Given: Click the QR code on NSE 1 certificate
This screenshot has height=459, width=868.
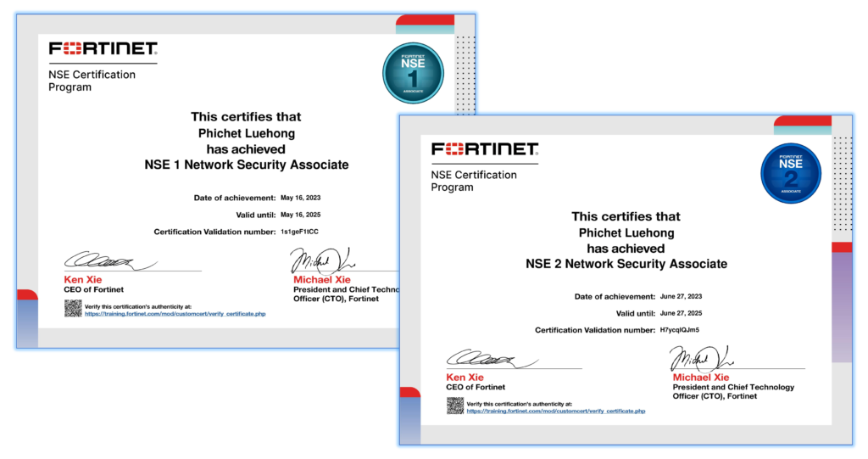Looking at the screenshot, I should (73, 309).
